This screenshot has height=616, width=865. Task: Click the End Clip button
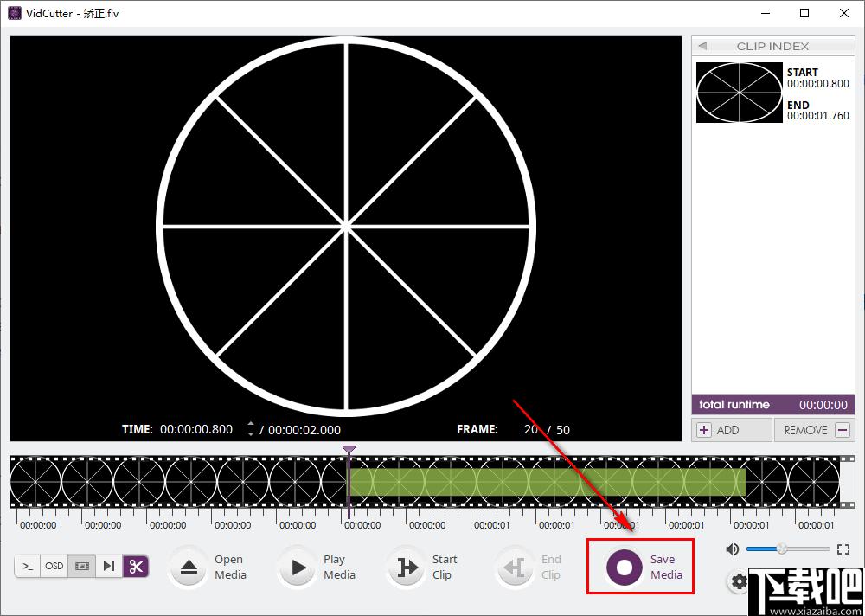(x=529, y=567)
